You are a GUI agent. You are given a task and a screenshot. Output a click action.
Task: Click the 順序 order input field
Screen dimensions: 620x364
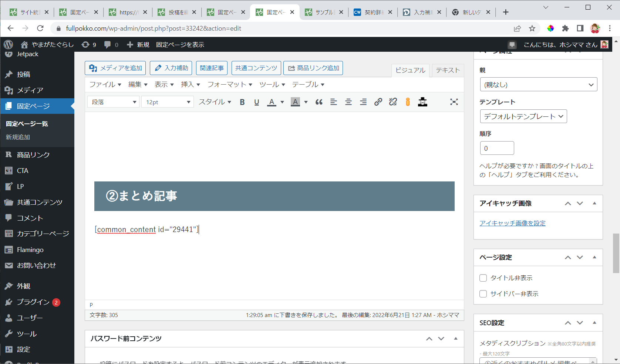coord(497,148)
